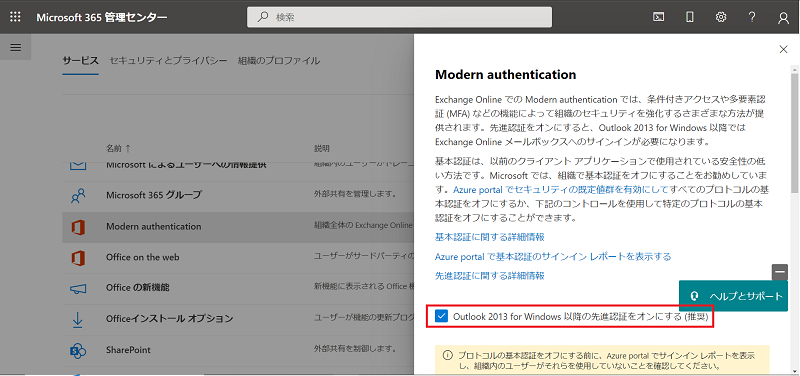Click in the 検索 search box
800x376 pixels.
399,17
